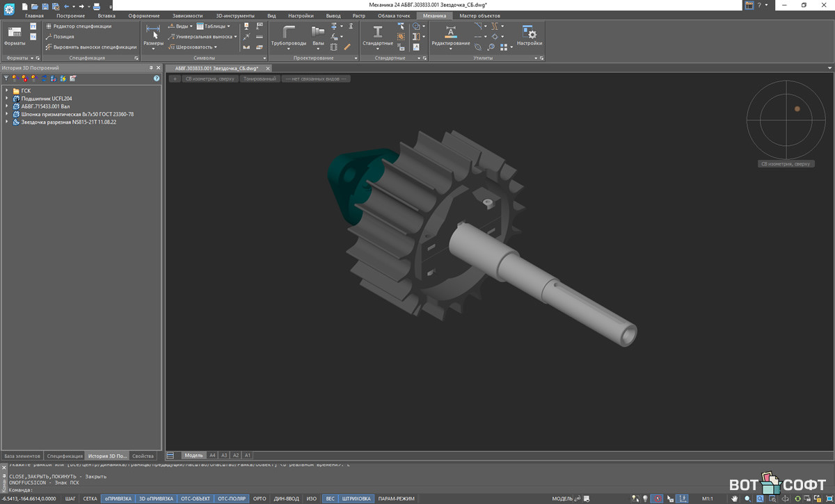Click Выровнять выноски спецификации
The width and height of the screenshot is (835, 504).
click(90, 47)
